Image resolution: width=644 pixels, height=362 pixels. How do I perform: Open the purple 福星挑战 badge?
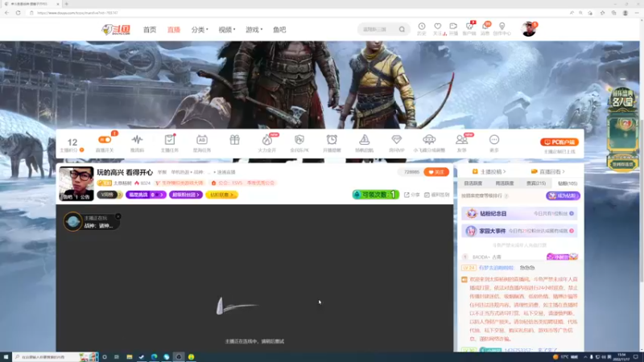click(x=146, y=195)
